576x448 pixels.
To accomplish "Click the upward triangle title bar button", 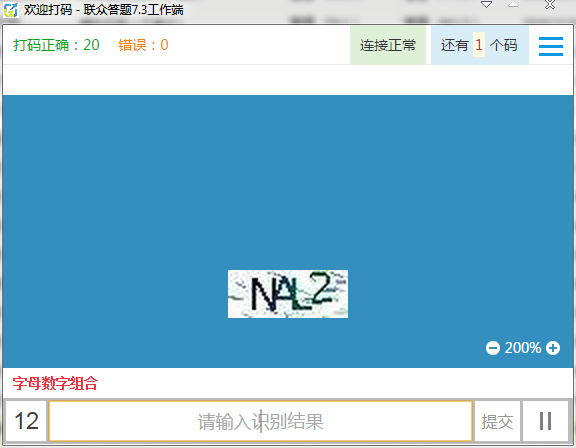I will [513, 4].
